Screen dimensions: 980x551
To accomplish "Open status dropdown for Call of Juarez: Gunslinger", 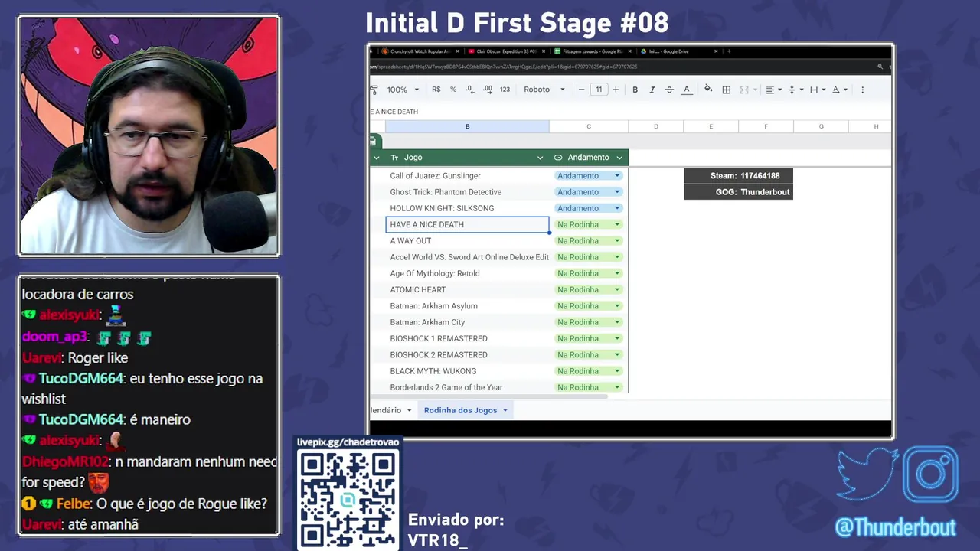I will point(617,176).
